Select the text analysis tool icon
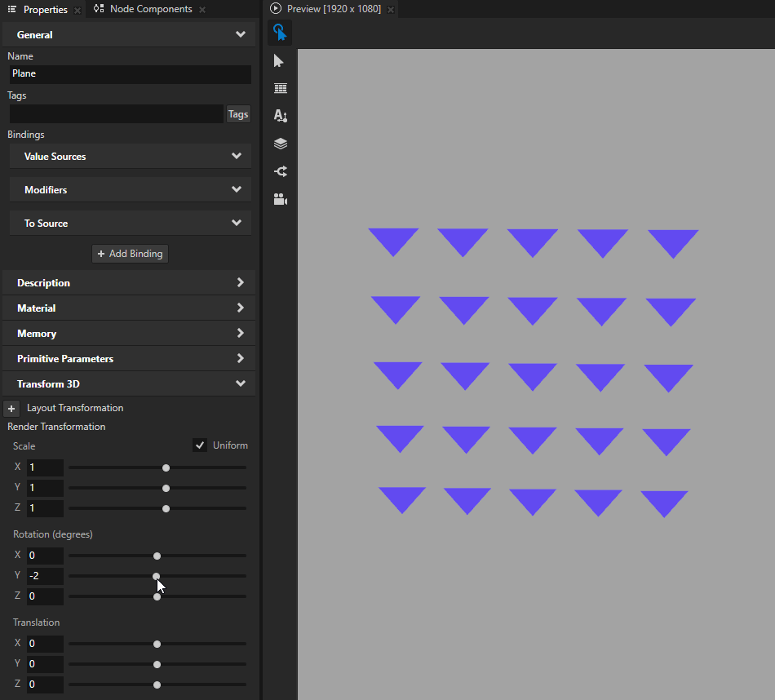Screen dimensions: 775x700 280,116
